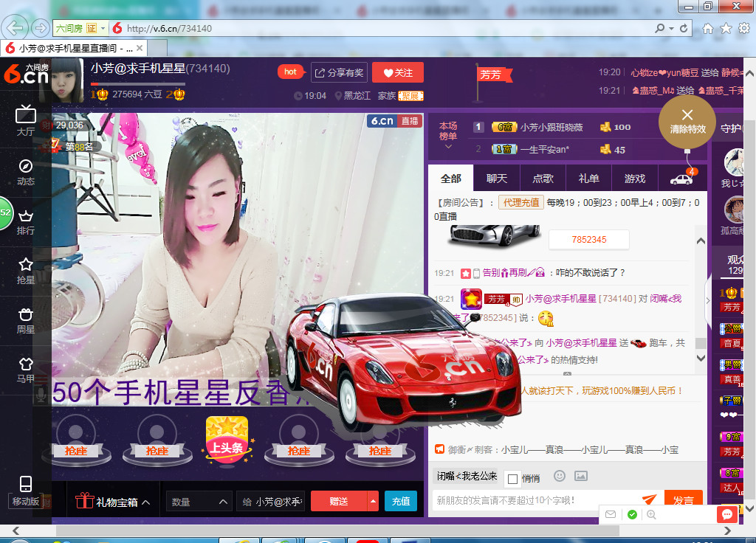Expand the 本场榜单 ranking chevron
Image resolution: width=756 pixels, height=543 pixels.
pyautogui.click(x=448, y=147)
